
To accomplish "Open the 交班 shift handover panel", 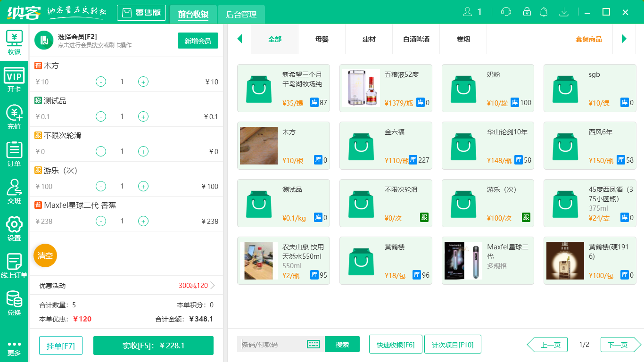I will pyautogui.click(x=14, y=191).
